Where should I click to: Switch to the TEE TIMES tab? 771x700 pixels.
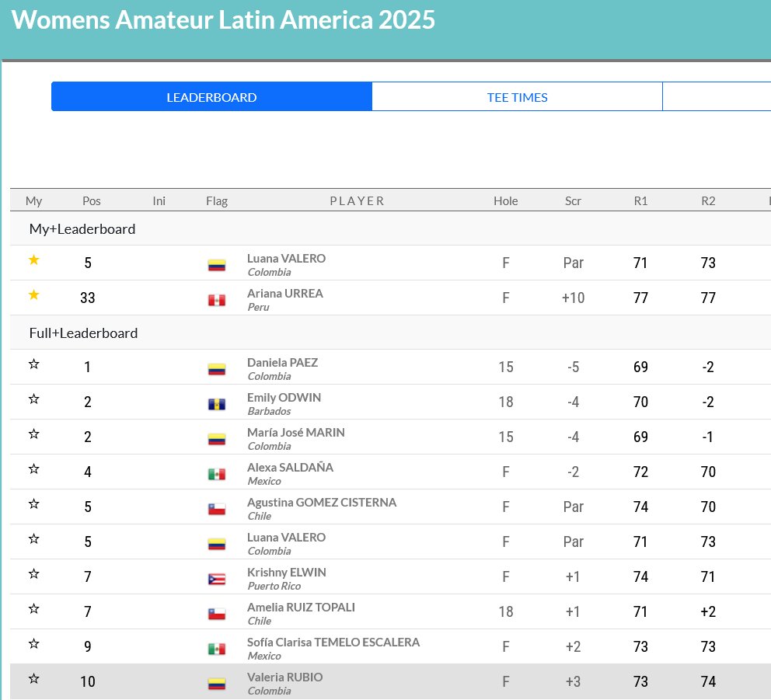point(518,96)
